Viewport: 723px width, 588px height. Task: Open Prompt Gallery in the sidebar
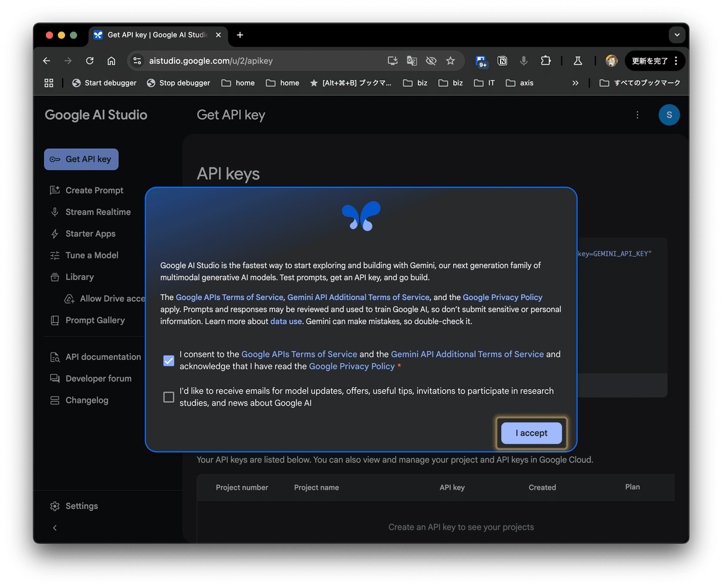coord(87,321)
